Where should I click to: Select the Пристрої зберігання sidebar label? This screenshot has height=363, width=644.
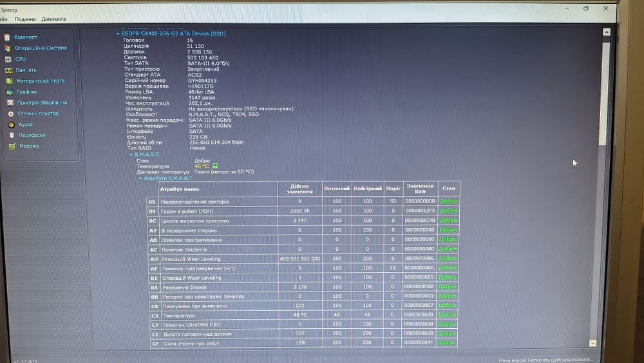(x=42, y=103)
